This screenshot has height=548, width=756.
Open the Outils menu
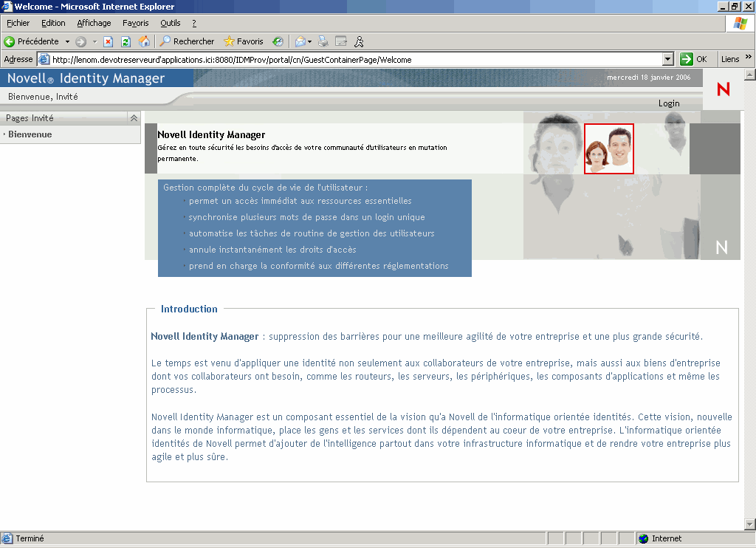171,23
